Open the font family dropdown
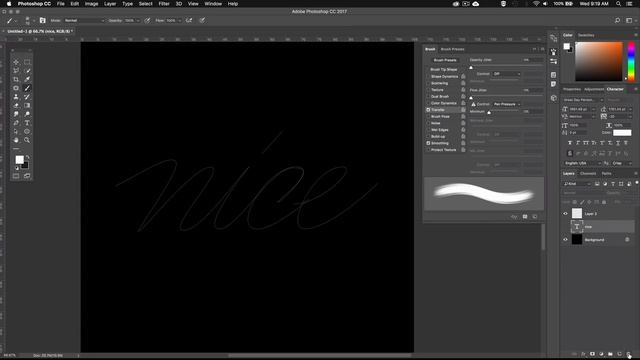 (x=583, y=100)
